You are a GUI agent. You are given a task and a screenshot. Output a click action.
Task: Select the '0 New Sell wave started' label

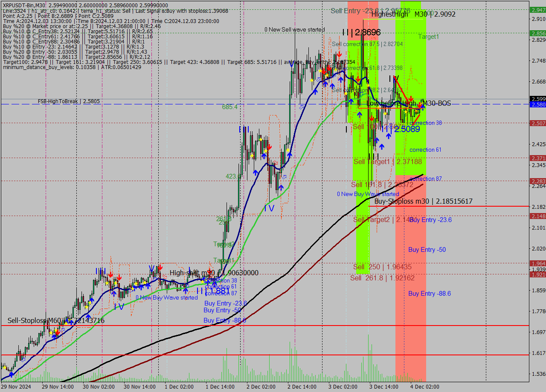(x=295, y=29)
